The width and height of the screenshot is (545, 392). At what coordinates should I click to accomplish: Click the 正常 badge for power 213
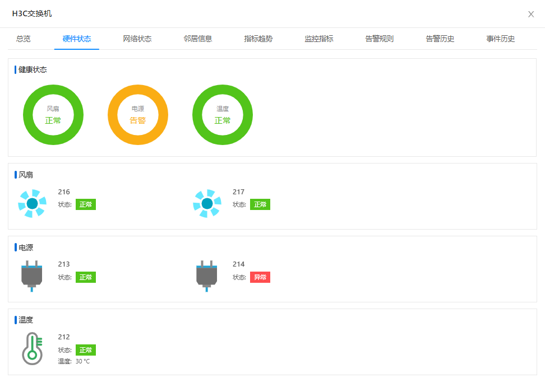pyautogui.click(x=86, y=277)
